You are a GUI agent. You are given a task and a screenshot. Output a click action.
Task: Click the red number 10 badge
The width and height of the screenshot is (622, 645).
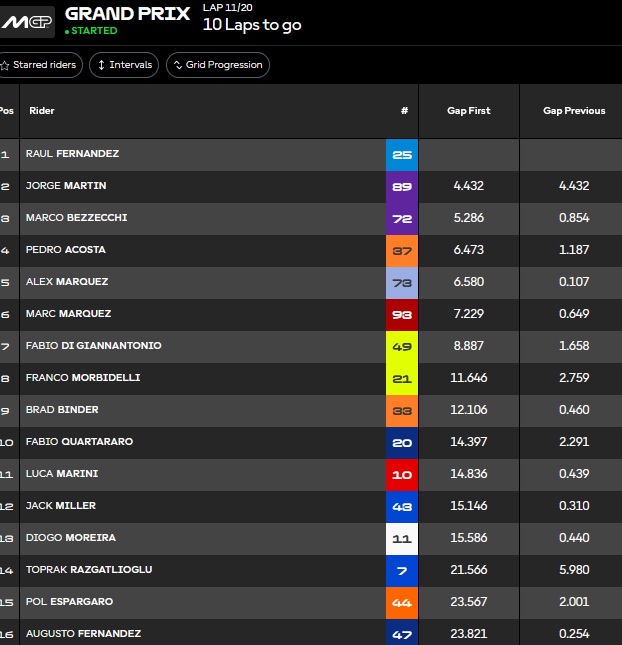coord(402,476)
